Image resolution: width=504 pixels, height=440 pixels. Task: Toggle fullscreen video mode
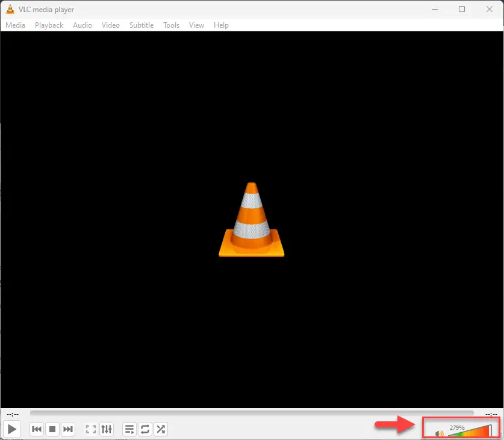tap(91, 429)
